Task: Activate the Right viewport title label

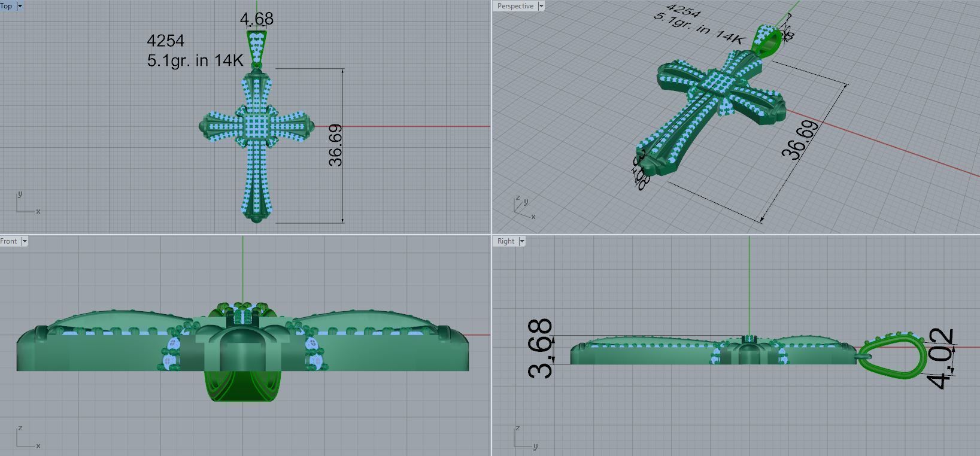Action: tap(506, 241)
